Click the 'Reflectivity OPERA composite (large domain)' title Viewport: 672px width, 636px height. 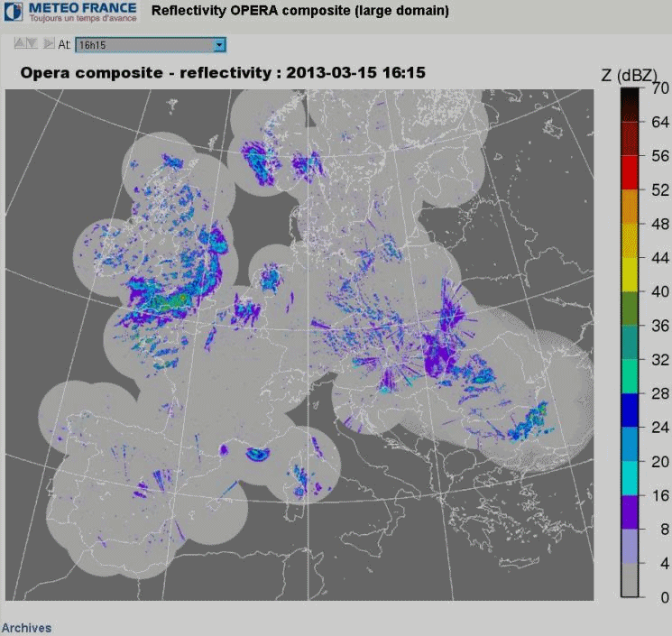pos(300,11)
